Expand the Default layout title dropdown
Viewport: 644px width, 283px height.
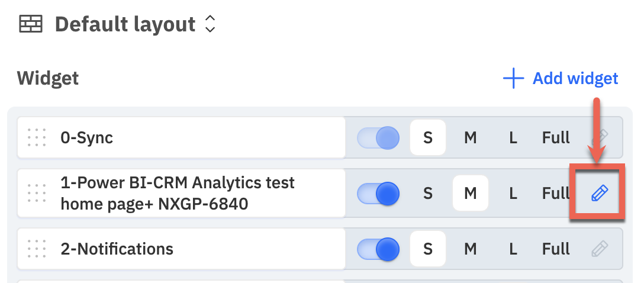[x=125, y=24]
